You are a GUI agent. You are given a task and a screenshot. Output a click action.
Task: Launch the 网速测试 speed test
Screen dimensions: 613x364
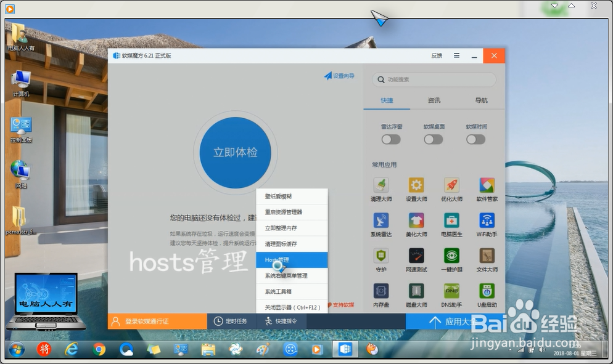click(416, 260)
